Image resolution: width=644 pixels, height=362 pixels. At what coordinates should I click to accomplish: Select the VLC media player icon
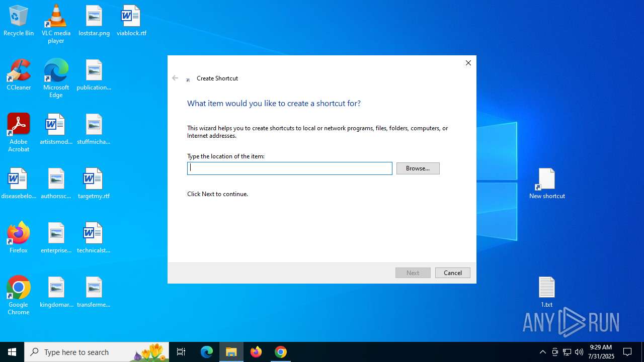click(56, 24)
